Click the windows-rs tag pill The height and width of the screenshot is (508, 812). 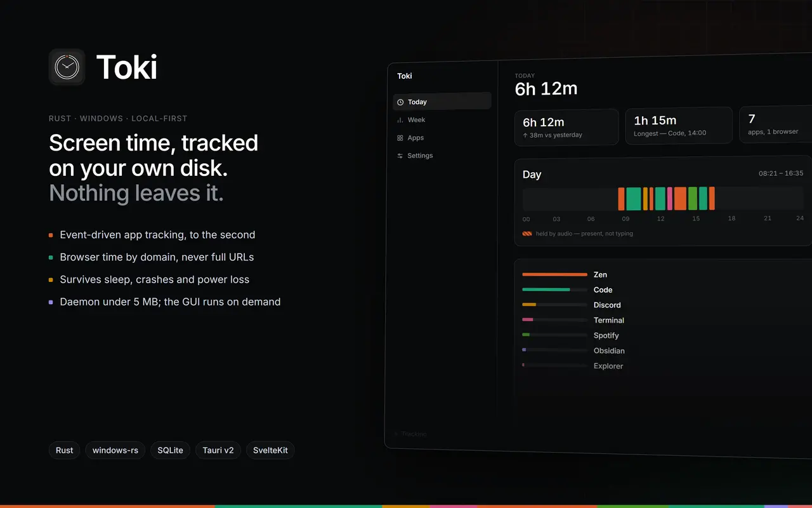pos(115,450)
